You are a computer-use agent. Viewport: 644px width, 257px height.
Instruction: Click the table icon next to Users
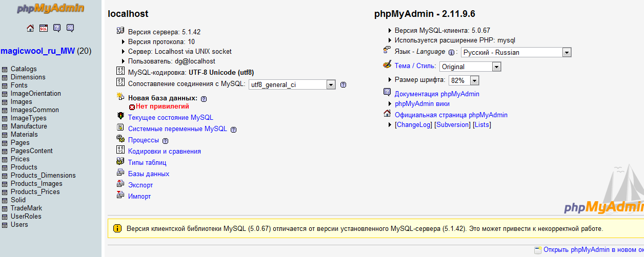5,225
